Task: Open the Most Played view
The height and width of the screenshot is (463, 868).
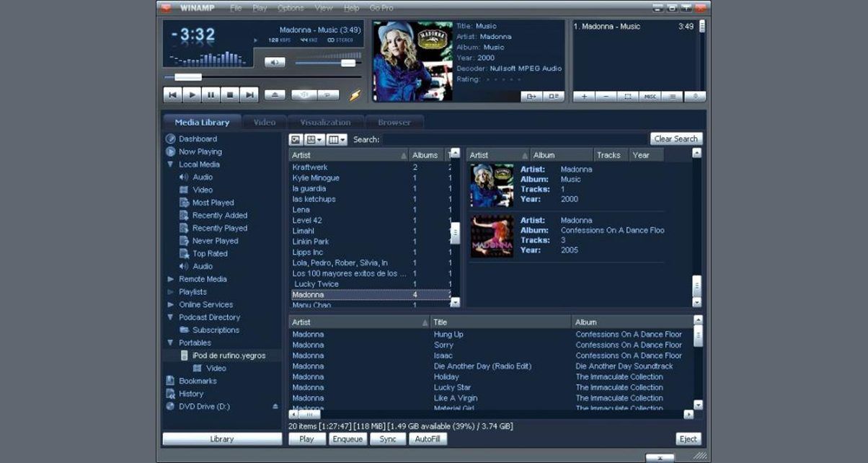Action: pos(213,203)
